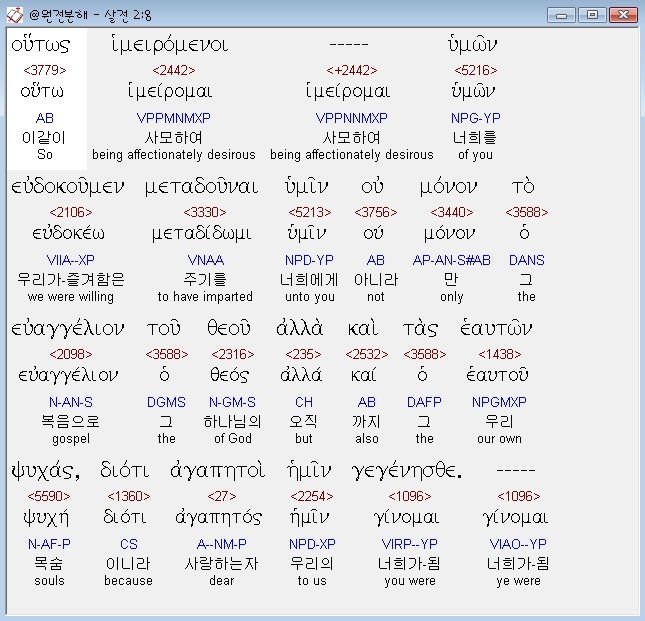Click the parsing code VPPMNMXP
The width and height of the screenshot is (645, 621).
(x=174, y=118)
